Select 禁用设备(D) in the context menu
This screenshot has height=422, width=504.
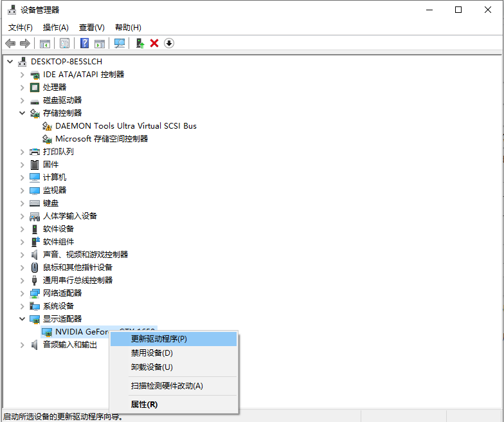click(x=152, y=353)
